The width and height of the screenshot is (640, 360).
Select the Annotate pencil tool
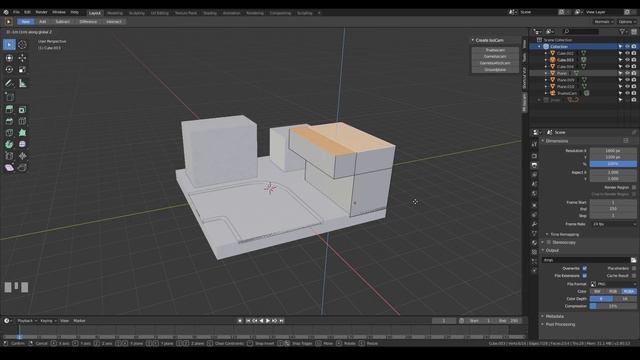[x=9, y=83]
